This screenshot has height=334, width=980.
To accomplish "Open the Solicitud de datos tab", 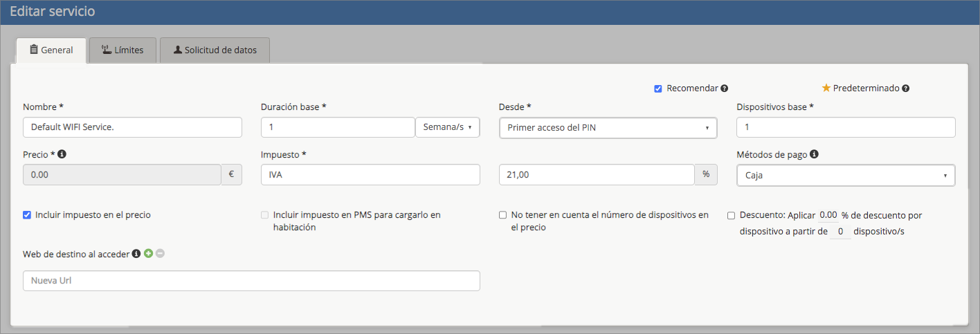I will pyautogui.click(x=215, y=50).
